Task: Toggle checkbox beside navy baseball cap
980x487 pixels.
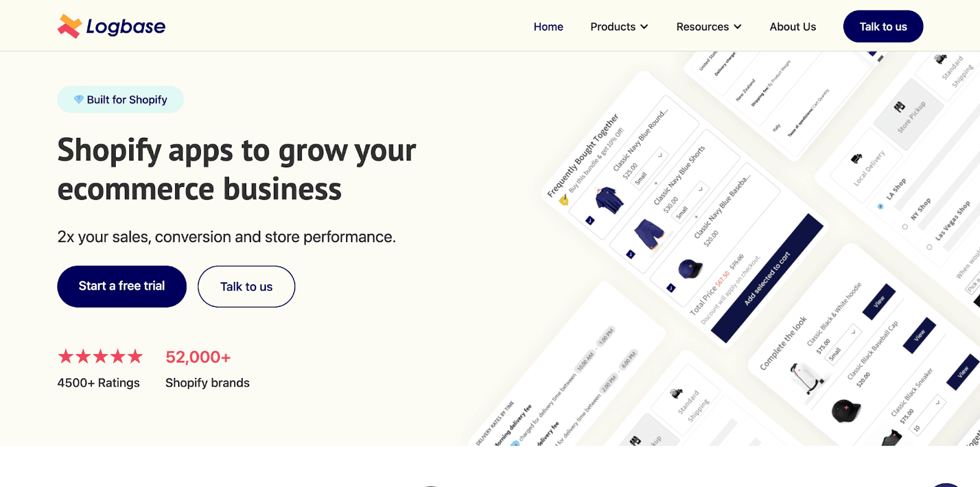Action: 671,288
